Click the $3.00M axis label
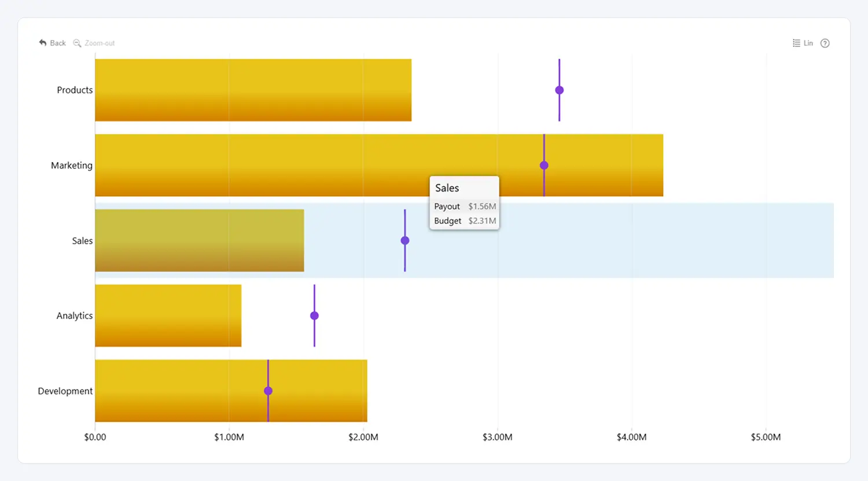 tap(498, 437)
